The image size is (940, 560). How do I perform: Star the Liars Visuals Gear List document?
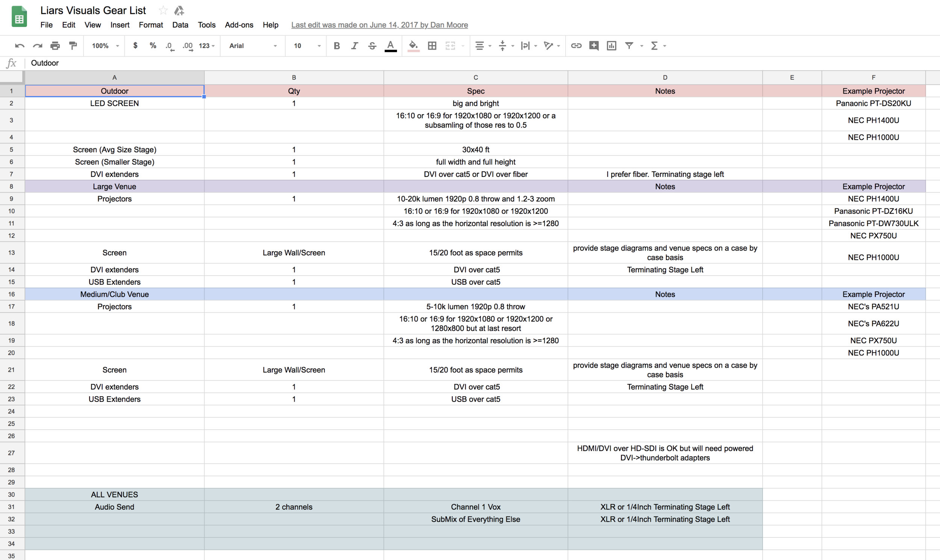coord(163,10)
